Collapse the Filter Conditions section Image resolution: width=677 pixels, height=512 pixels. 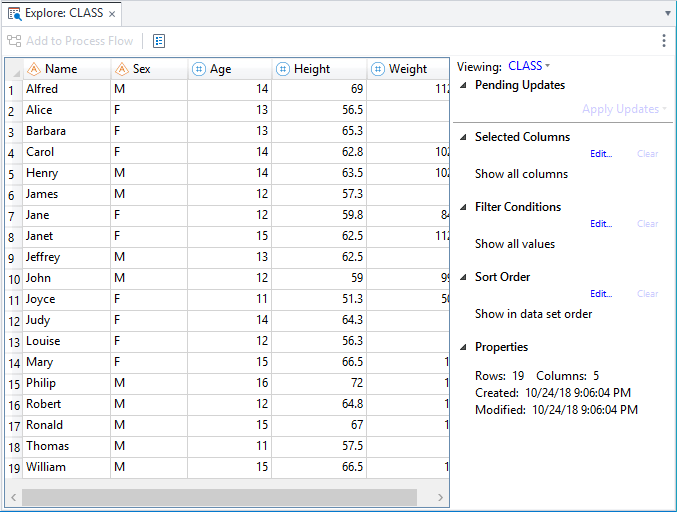[464, 207]
